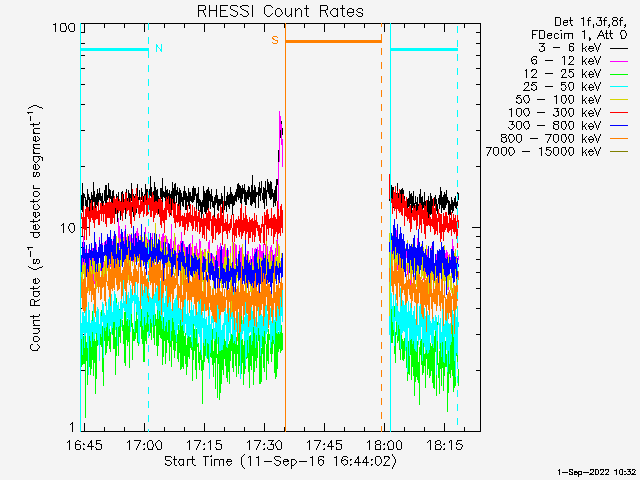The image size is (640, 480).
Task: Click the '10' y-axis tick label
Action: click(68, 229)
